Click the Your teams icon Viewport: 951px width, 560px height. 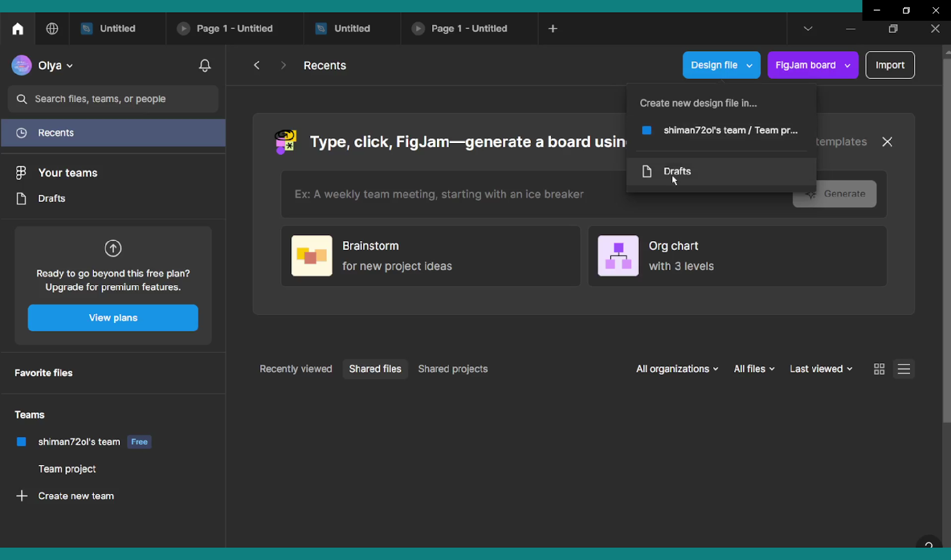coord(21,173)
